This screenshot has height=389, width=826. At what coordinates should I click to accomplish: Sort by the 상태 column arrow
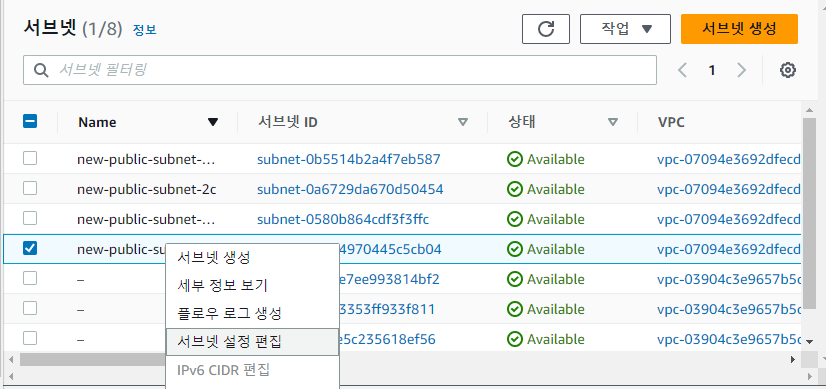(613, 122)
